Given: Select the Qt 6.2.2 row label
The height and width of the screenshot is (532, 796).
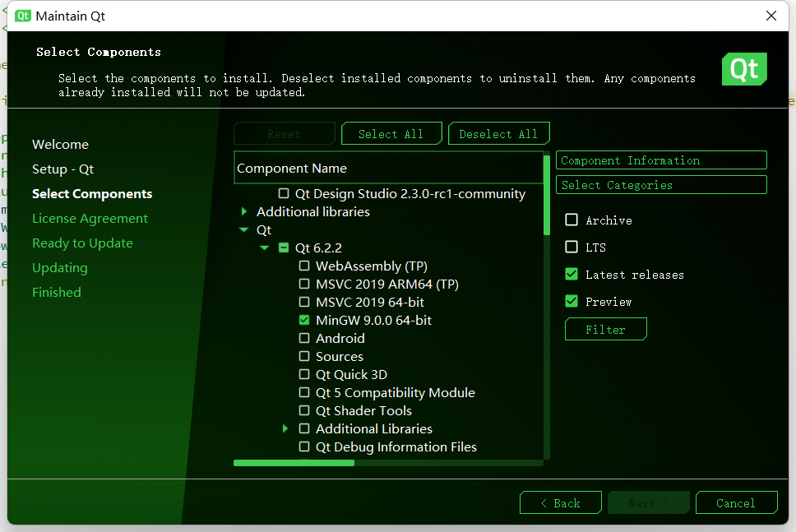Looking at the screenshot, I should (318, 247).
